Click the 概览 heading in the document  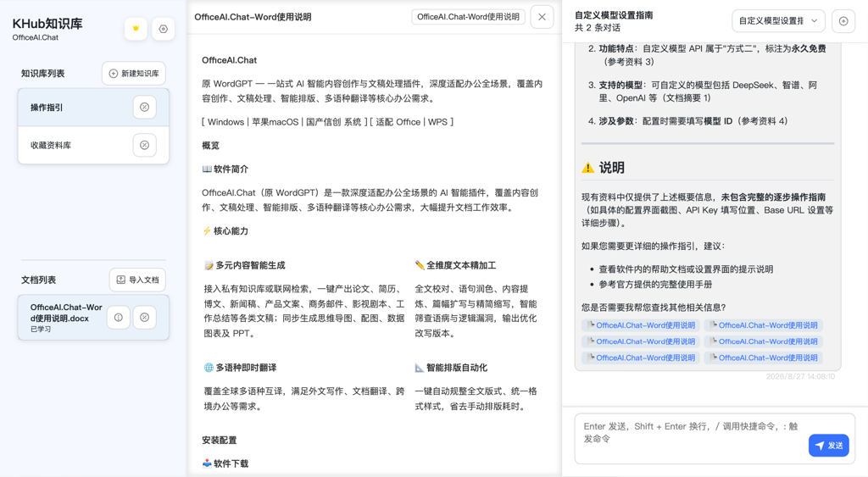click(x=211, y=146)
